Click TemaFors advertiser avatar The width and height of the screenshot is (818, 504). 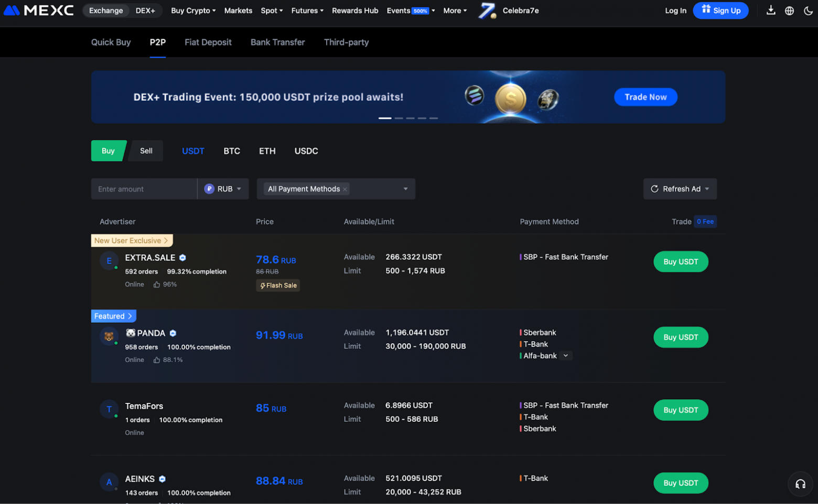tap(109, 409)
